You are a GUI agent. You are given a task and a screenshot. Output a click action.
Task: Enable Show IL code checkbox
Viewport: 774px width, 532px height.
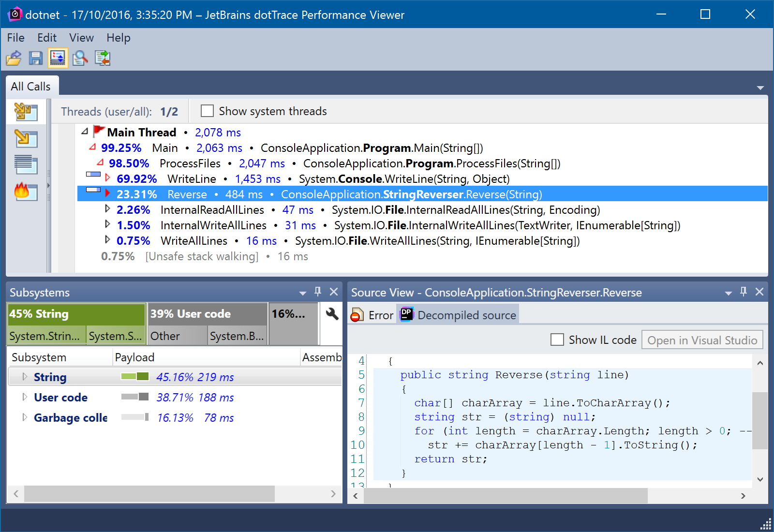click(x=557, y=340)
